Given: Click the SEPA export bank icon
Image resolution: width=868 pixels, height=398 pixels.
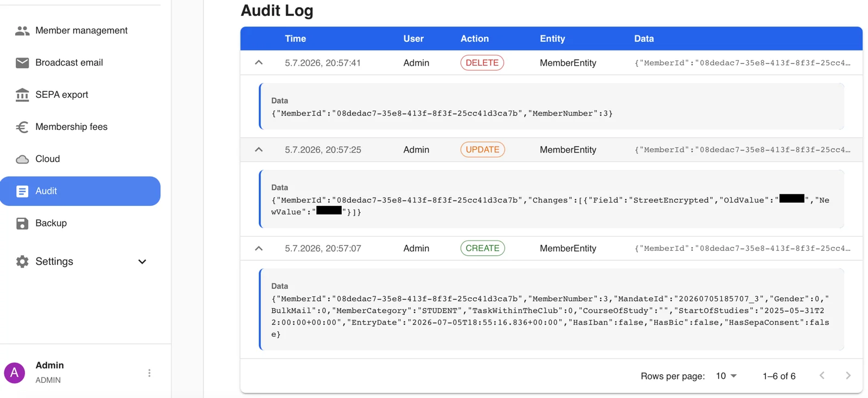Looking at the screenshot, I should [22, 95].
